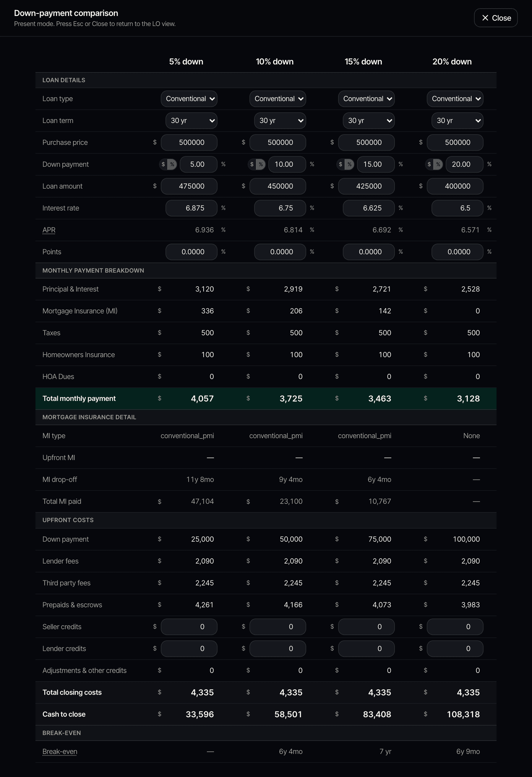Edit down payment field showing 5.00
This screenshot has height=777, width=532.
tap(199, 164)
